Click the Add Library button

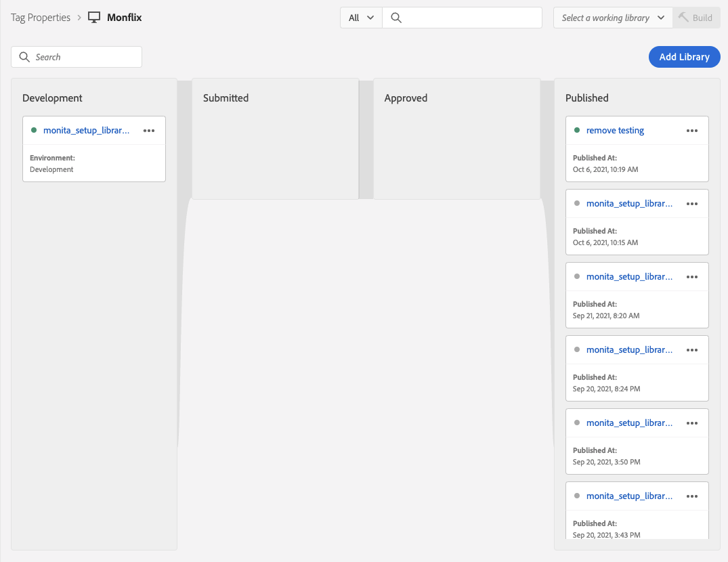pyautogui.click(x=684, y=57)
